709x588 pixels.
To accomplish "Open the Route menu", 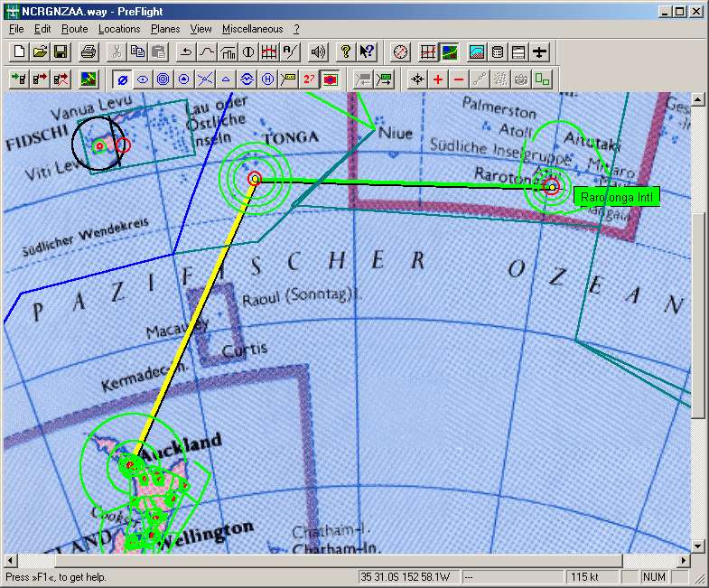I will pos(75,29).
